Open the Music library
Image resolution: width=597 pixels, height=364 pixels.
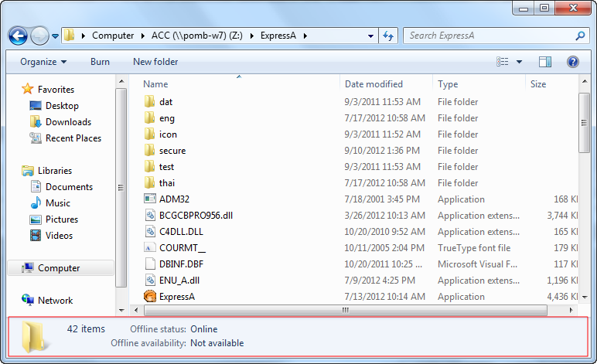coord(57,203)
